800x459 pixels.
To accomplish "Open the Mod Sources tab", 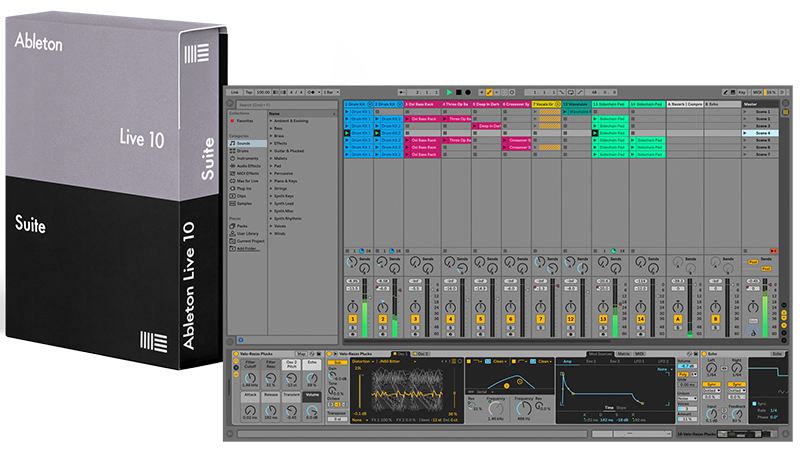I will tap(601, 353).
